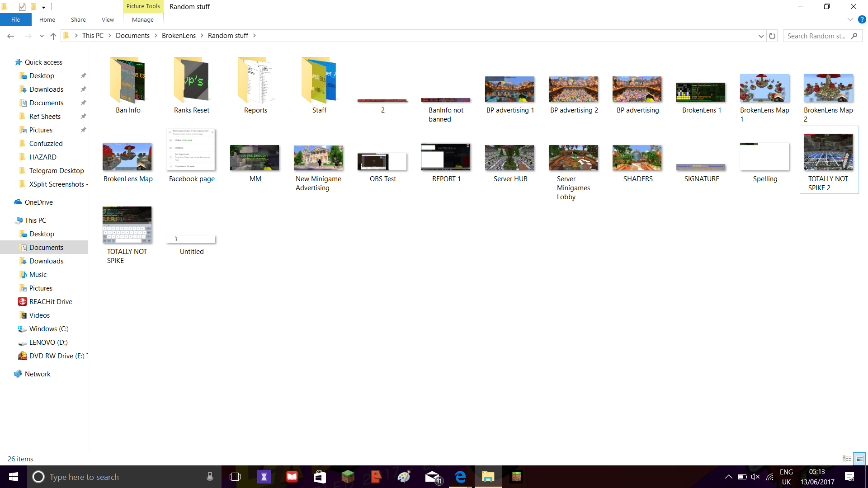868x488 pixels.
Task: Switch to Details view layout icon
Action: click(x=847, y=459)
